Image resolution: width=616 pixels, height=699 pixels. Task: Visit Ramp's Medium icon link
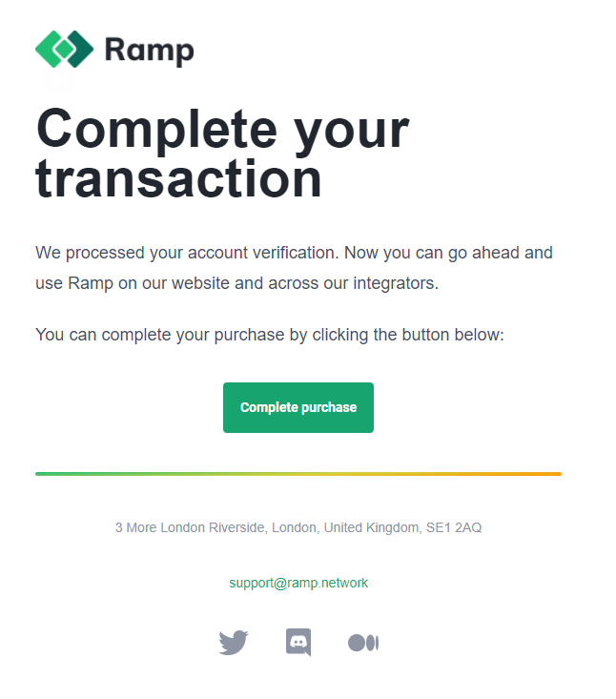(363, 643)
